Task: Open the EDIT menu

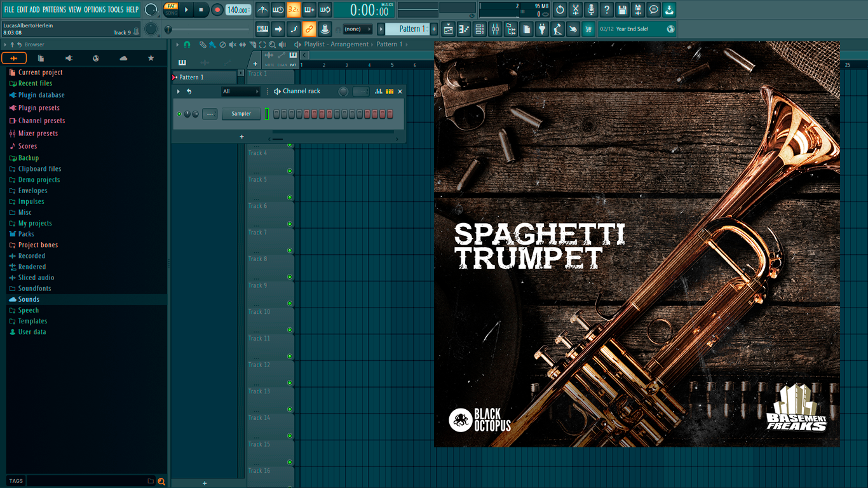Action: point(22,10)
